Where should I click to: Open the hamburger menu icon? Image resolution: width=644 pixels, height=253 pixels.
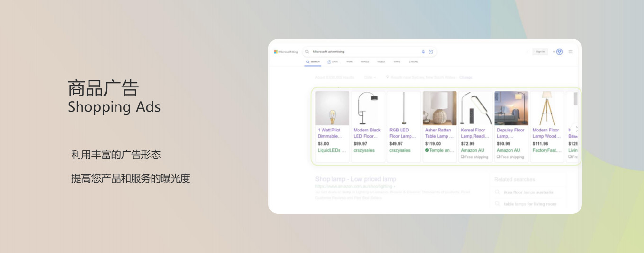pyautogui.click(x=571, y=52)
